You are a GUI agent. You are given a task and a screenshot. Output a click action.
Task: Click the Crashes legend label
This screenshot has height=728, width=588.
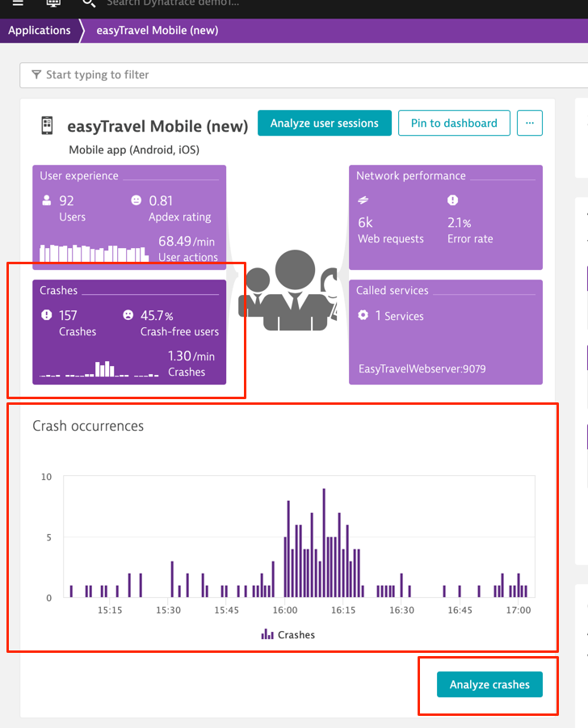point(296,635)
